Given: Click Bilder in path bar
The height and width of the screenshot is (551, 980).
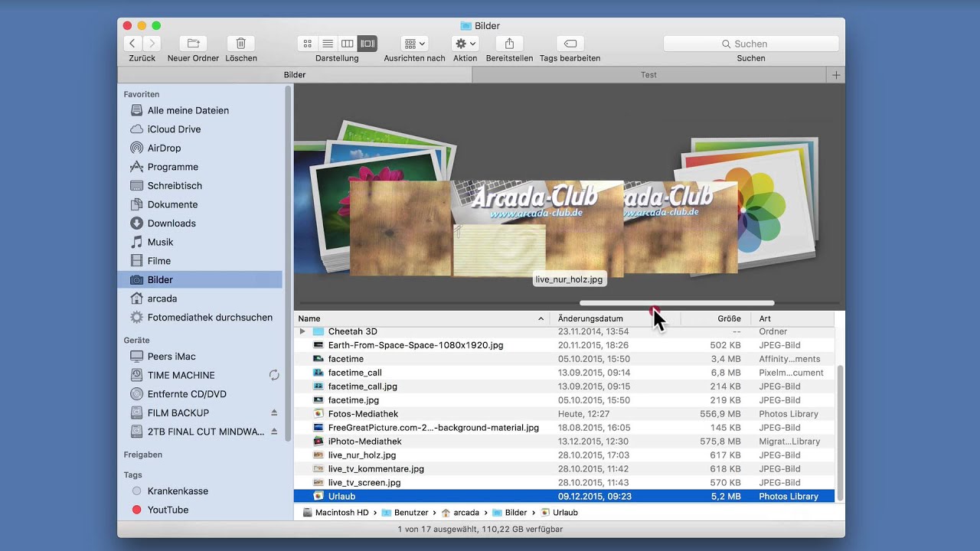Looking at the screenshot, I should [510, 513].
